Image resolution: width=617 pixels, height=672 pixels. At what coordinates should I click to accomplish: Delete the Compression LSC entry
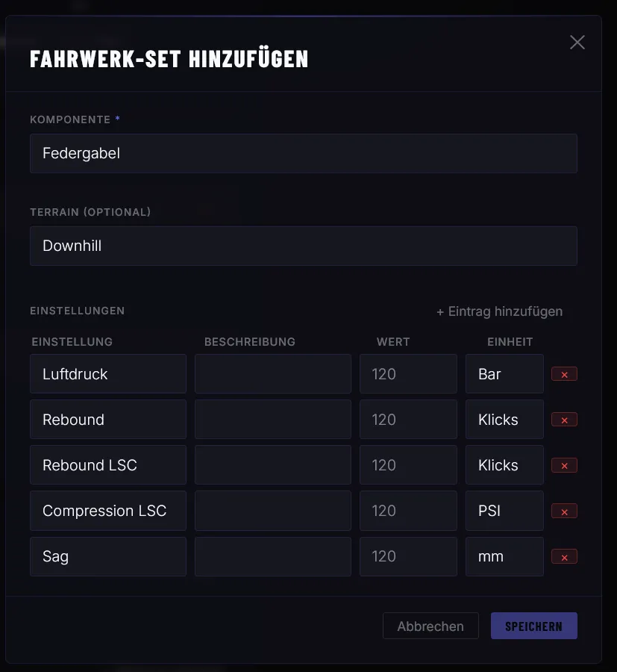(x=564, y=510)
